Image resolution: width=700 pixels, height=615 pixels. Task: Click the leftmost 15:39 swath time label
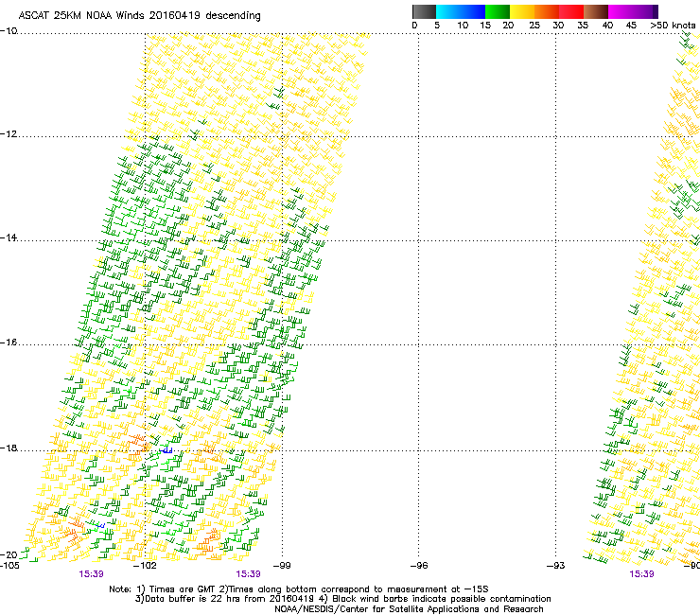91,574
